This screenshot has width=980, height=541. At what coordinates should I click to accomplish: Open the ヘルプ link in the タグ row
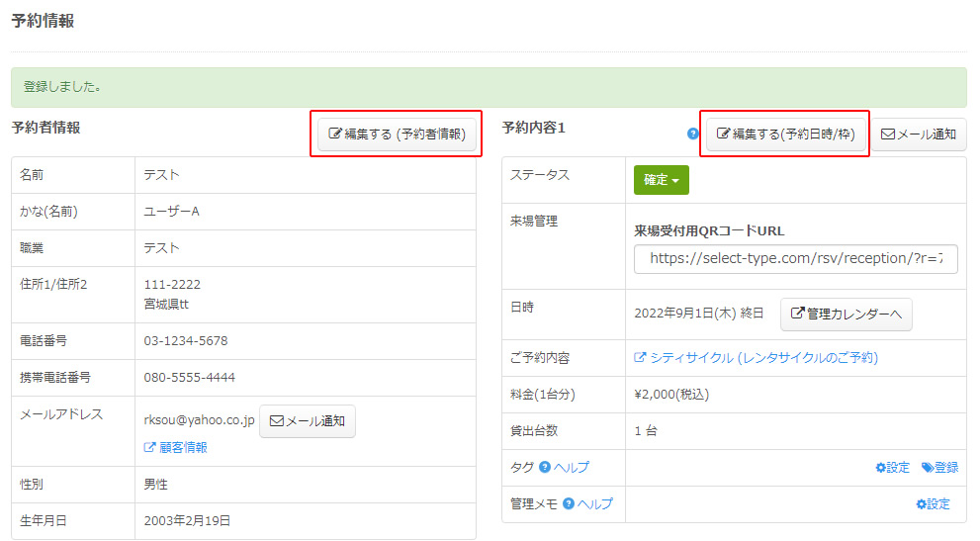point(572,467)
